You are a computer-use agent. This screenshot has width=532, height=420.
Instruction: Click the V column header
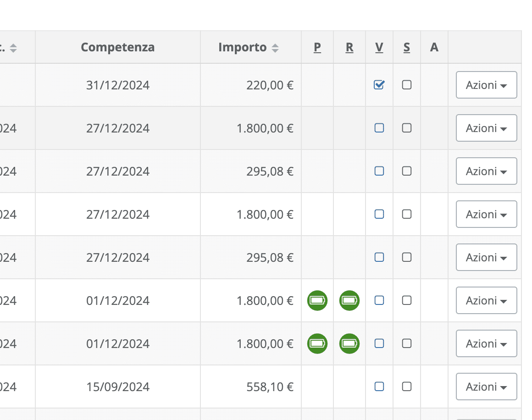[x=379, y=47]
